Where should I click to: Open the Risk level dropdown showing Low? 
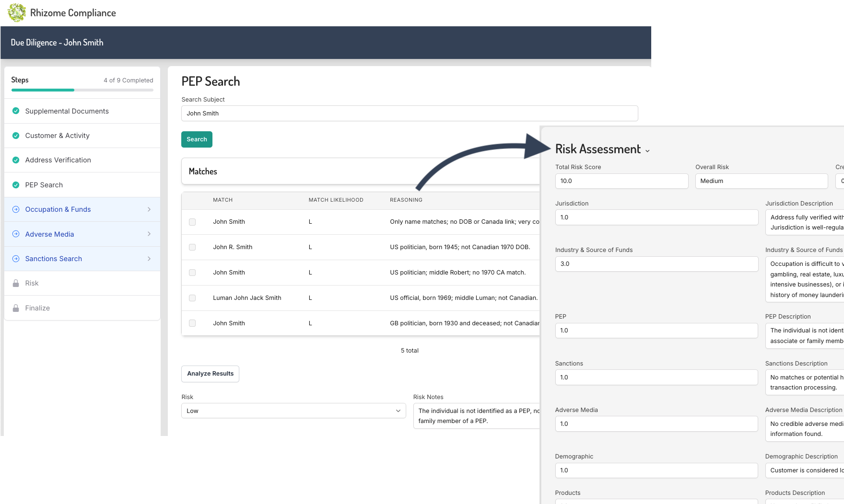293,411
